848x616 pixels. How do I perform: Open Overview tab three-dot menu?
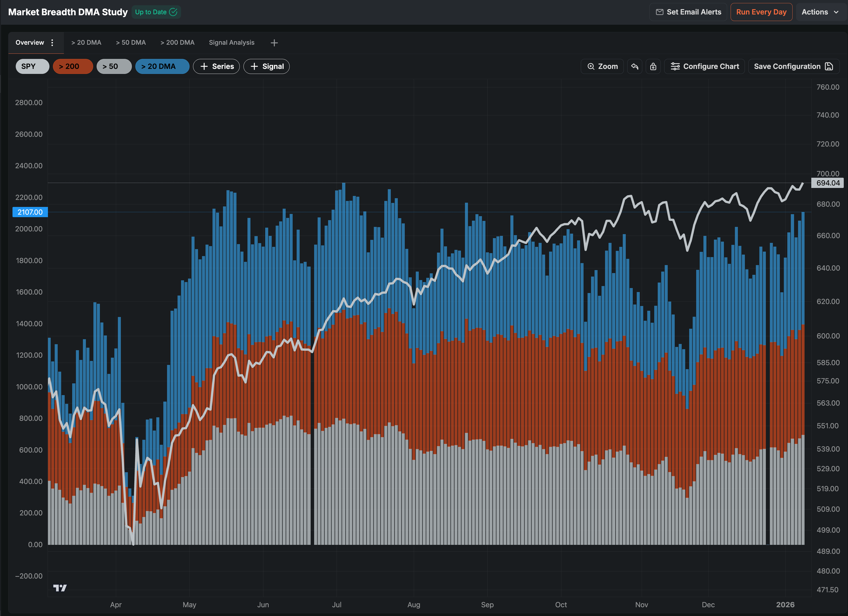(x=52, y=43)
